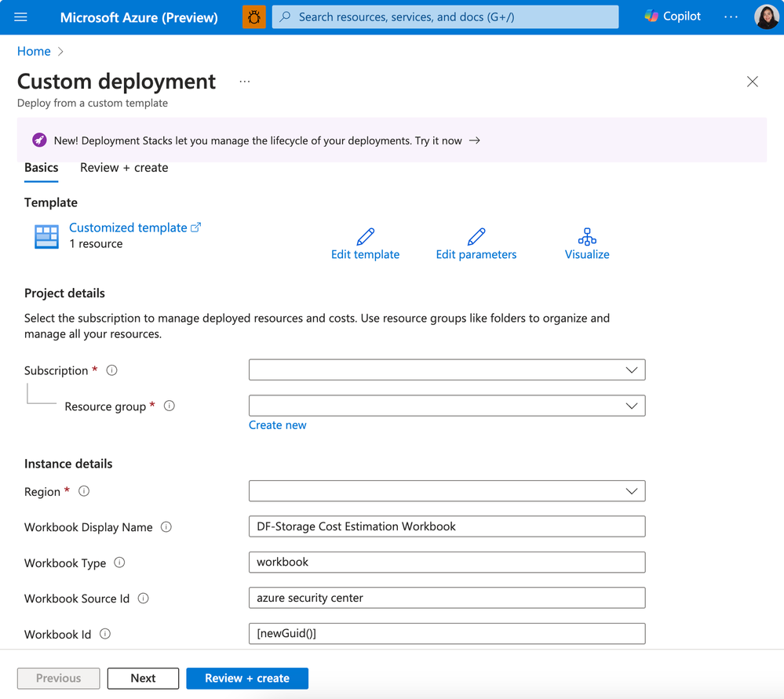Click the blue Review + create button

coord(247,678)
